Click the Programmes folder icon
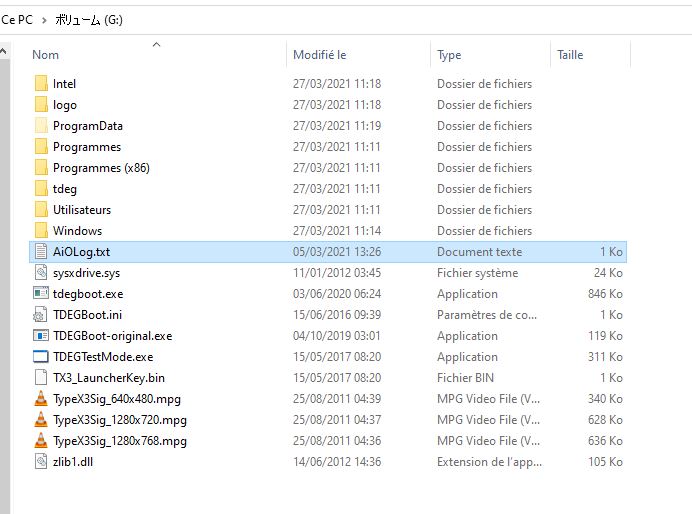Screen dimensions: 692x514 [x=41, y=146]
